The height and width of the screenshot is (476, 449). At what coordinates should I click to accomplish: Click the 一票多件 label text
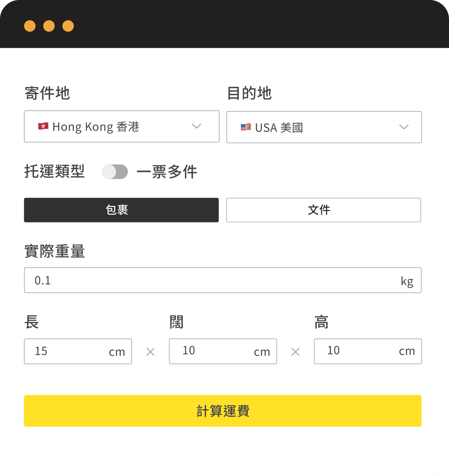click(167, 172)
